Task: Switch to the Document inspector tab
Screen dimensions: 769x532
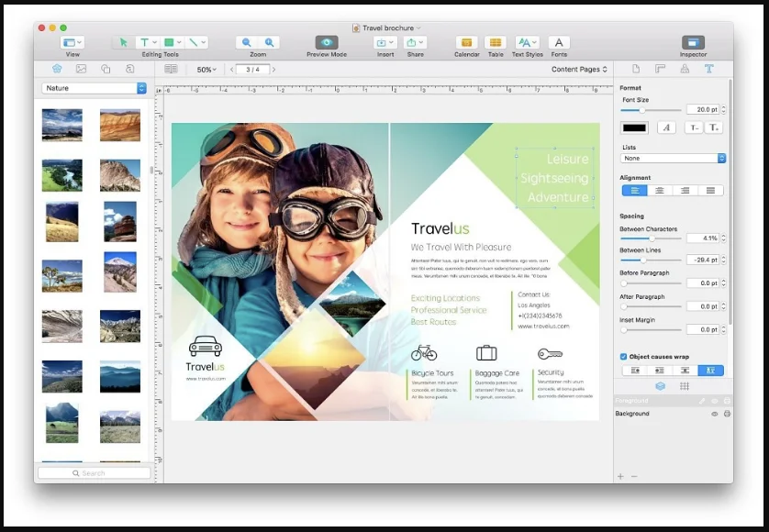Action: (x=636, y=69)
